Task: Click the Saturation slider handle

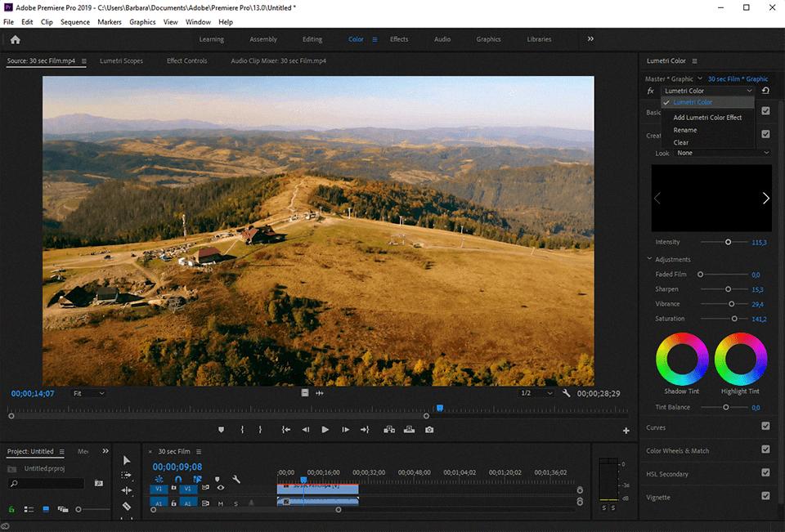Action: pos(734,319)
